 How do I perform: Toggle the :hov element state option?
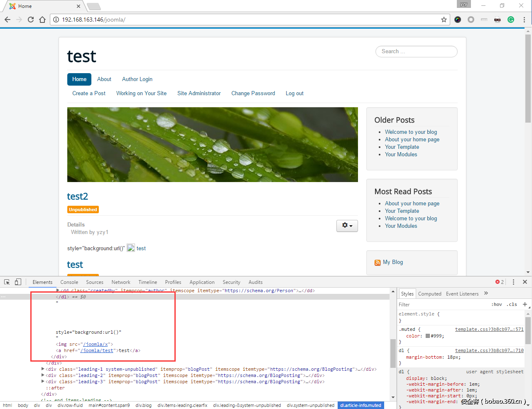click(497, 304)
